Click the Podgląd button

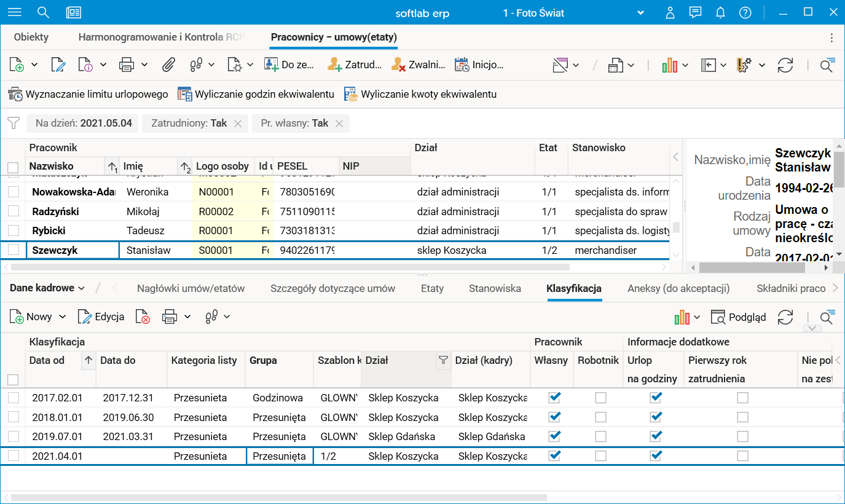tap(739, 317)
